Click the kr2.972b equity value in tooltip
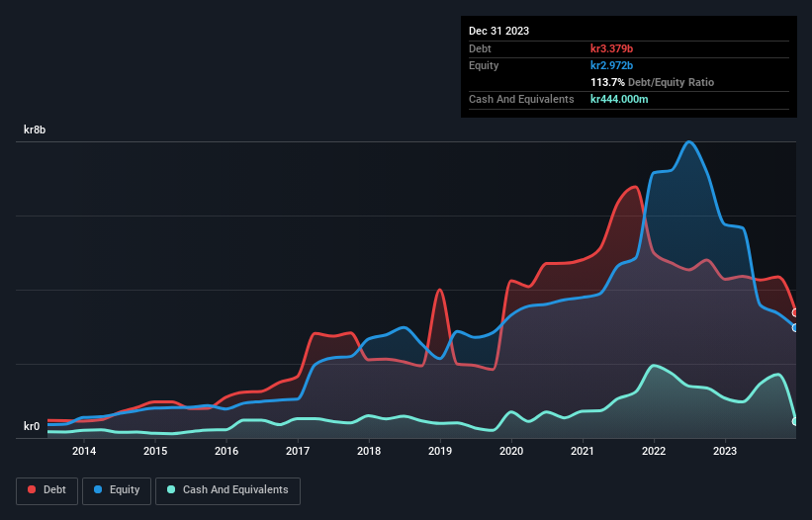 click(x=611, y=65)
